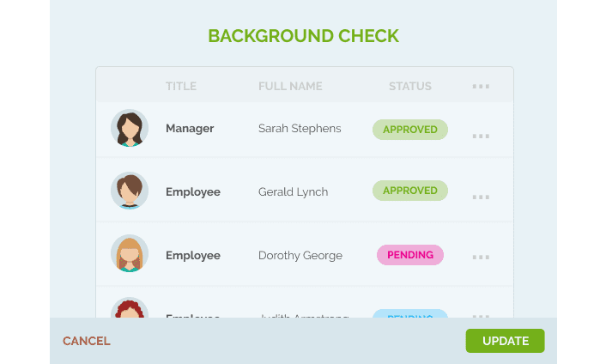Select the Dorothy George name text
606x364 pixels.
click(300, 256)
